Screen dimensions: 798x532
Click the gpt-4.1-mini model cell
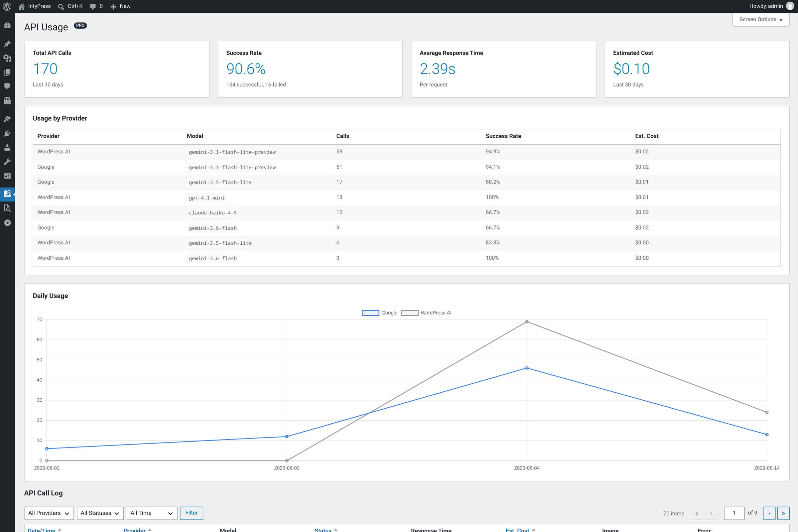(206, 198)
